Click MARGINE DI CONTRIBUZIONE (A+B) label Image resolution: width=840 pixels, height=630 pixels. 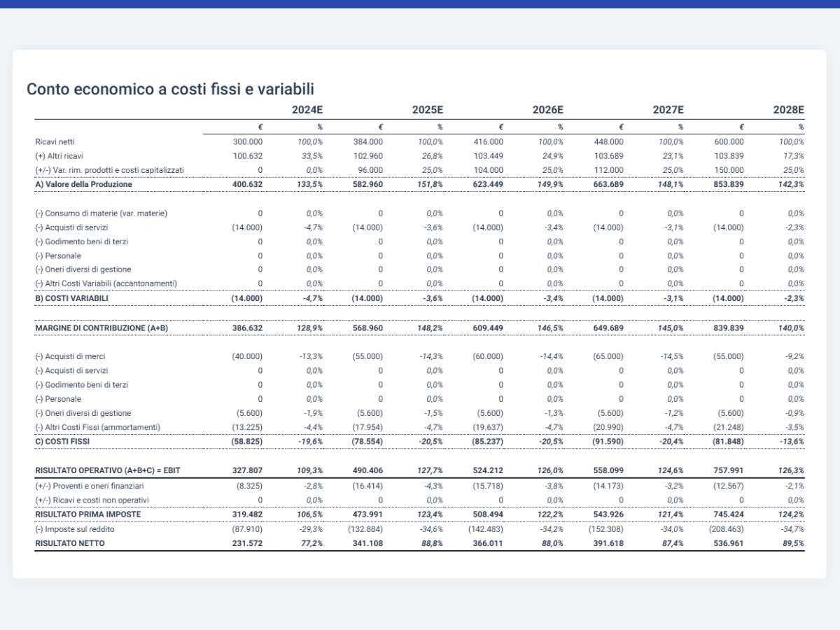[x=101, y=328]
